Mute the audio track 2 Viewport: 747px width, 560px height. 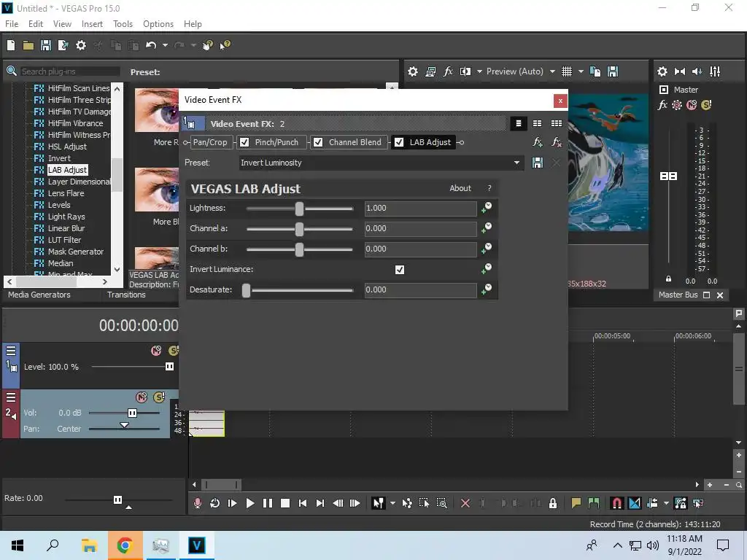[x=142, y=397]
